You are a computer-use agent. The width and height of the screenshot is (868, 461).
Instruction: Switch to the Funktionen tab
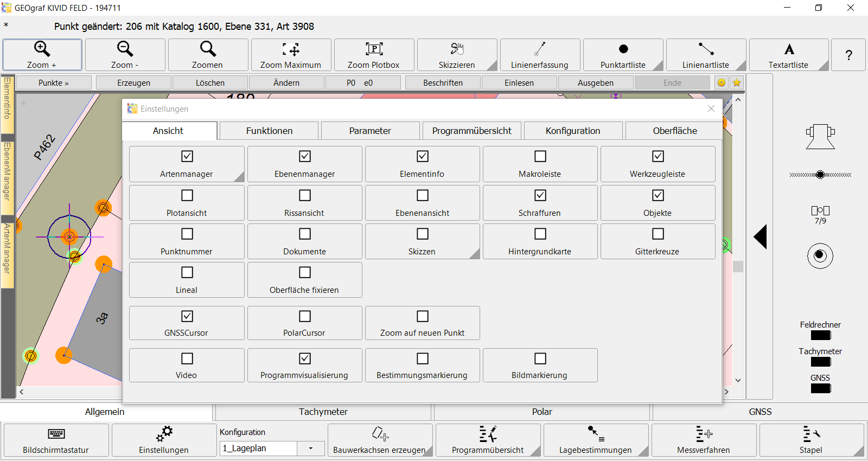pyautogui.click(x=269, y=131)
